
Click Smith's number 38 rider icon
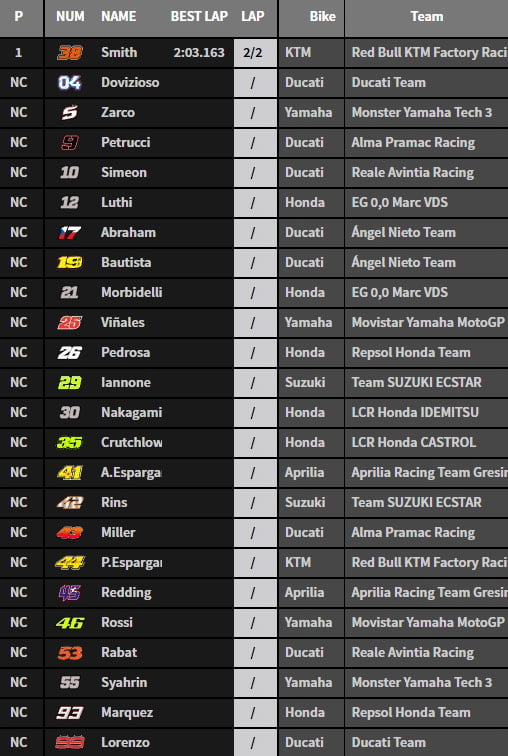click(x=70, y=53)
